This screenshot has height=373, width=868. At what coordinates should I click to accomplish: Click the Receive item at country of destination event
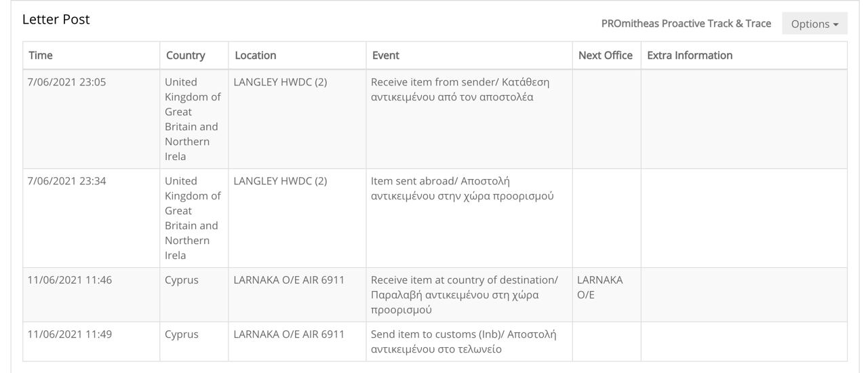coord(464,294)
